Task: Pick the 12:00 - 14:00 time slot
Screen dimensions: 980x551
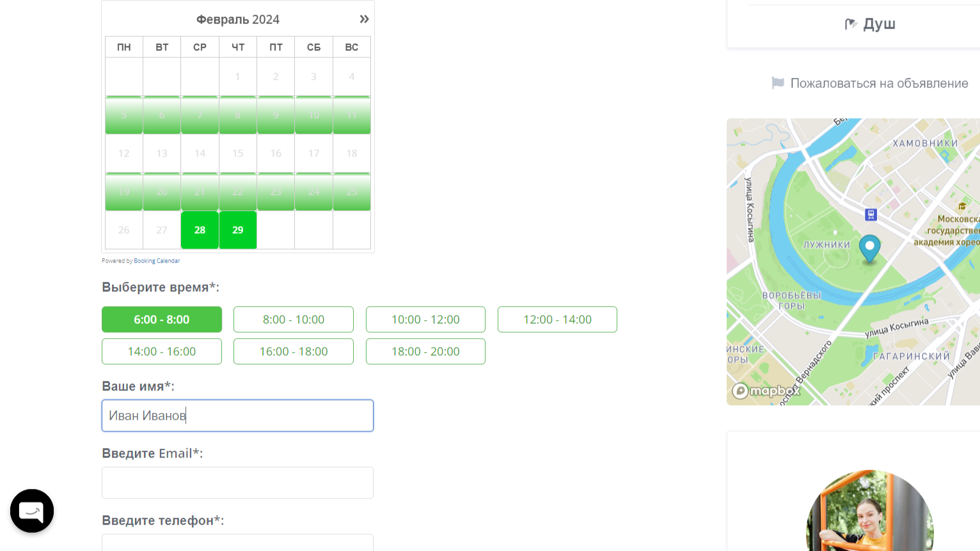Action: [x=557, y=320]
